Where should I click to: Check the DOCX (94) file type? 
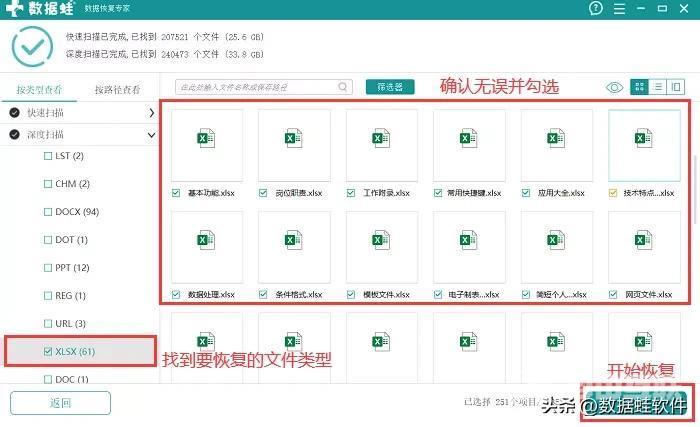click(48, 212)
